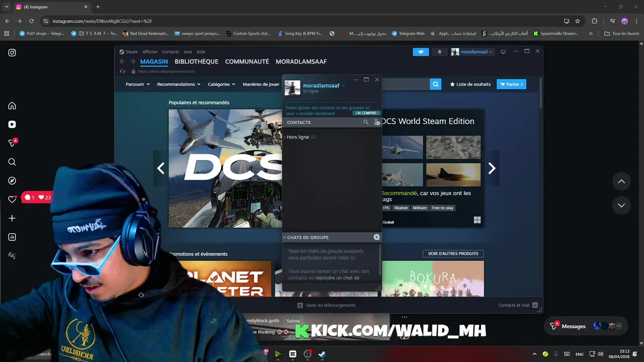Click Suivre to follow reel author
Image resolution: width=644 pixels, height=362 pixels.
click(293, 321)
